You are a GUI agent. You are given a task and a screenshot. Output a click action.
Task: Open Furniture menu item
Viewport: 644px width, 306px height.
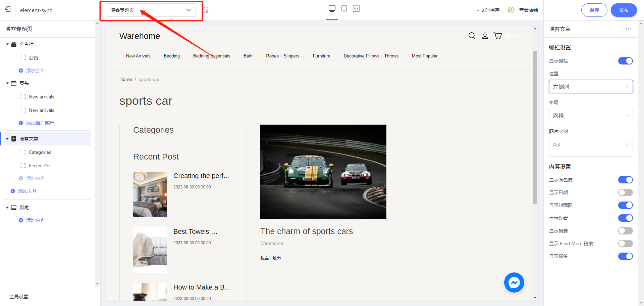[322, 56]
